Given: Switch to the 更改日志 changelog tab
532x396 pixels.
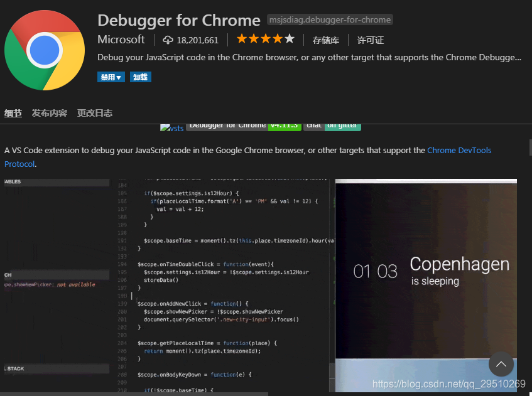Looking at the screenshot, I should tap(95, 113).
